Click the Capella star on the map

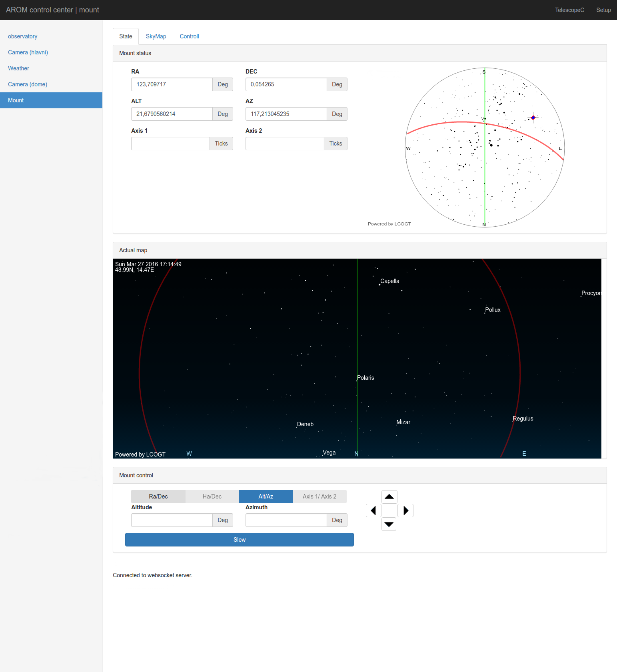pos(379,284)
